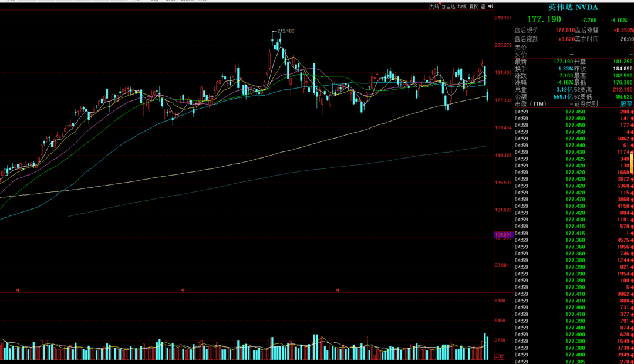
Task: Click the 股票 security type label
Action: pyautogui.click(x=626, y=104)
